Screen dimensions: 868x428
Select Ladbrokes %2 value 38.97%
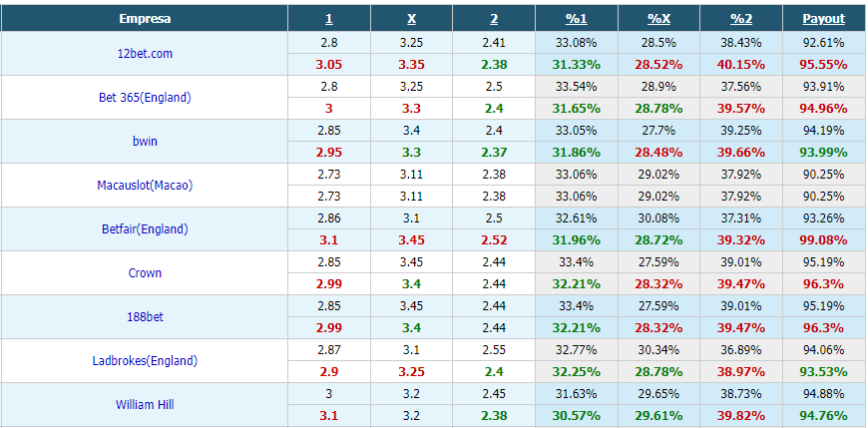point(741,371)
